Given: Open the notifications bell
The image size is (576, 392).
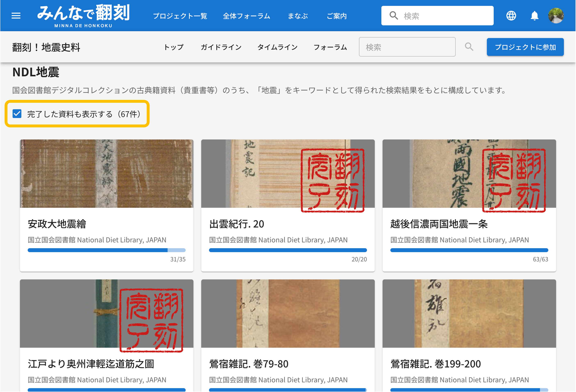Looking at the screenshot, I should (x=534, y=16).
